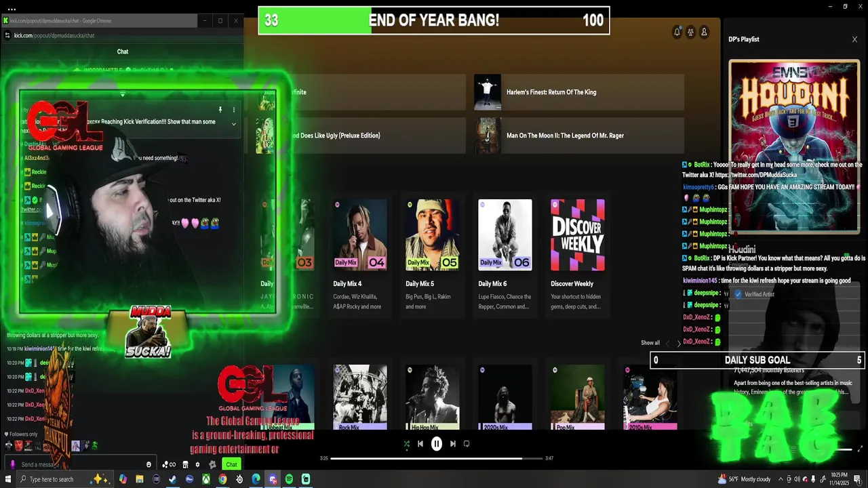Open Steam from the taskbar

(x=172, y=479)
